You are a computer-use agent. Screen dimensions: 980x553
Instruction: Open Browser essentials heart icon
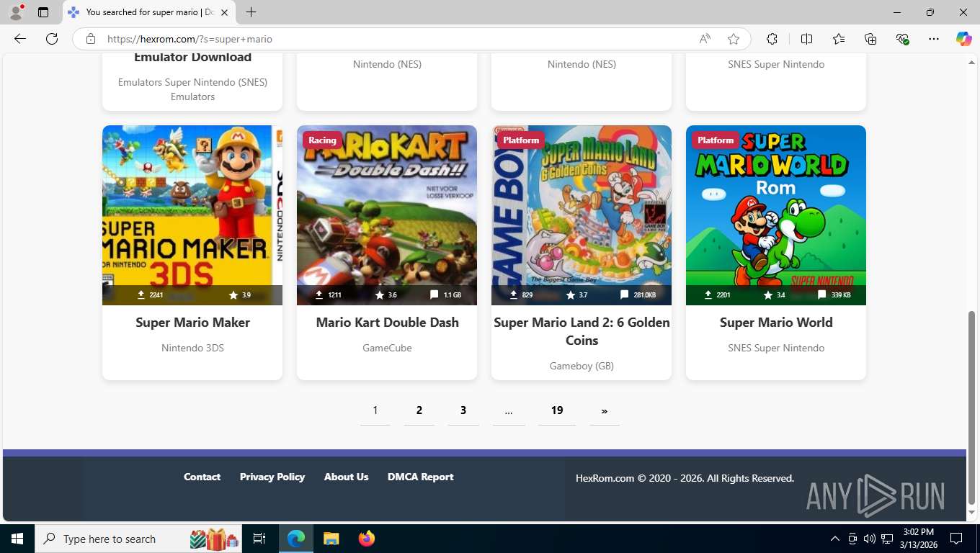click(x=902, y=39)
